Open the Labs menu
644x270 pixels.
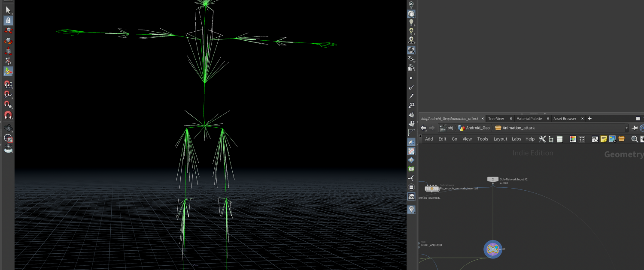pos(516,139)
